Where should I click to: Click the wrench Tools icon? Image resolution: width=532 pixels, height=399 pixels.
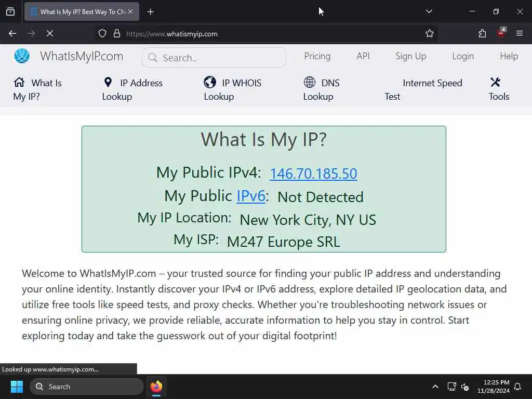tap(495, 82)
